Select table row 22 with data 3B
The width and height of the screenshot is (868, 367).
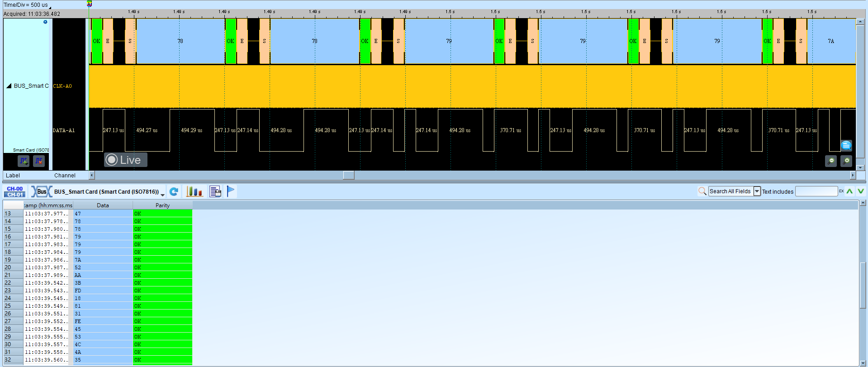click(x=98, y=283)
